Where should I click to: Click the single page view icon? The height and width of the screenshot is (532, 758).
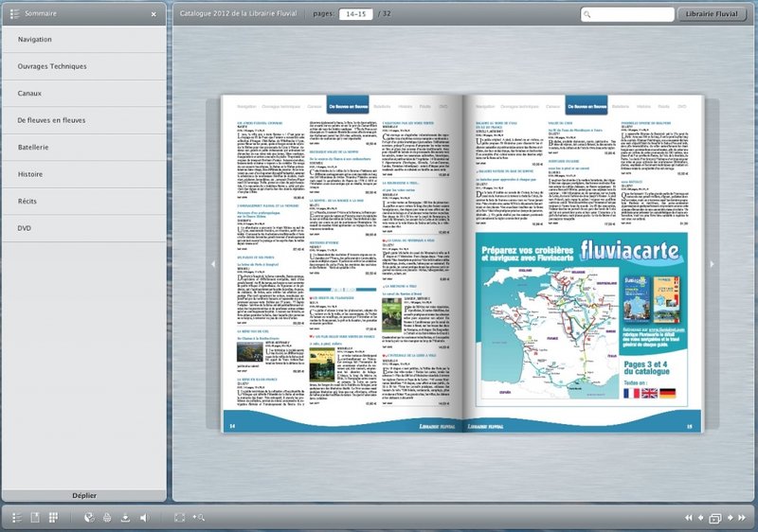point(35,518)
